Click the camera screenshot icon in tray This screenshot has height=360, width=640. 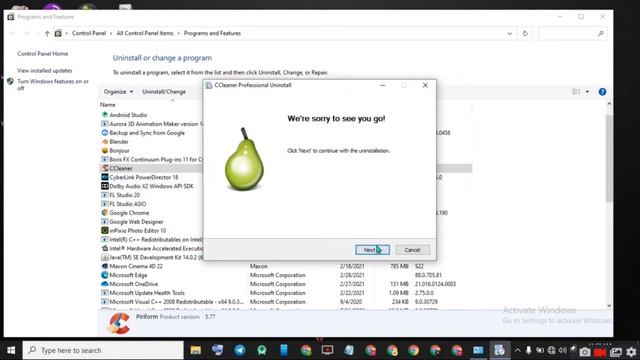[x=584, y=351]
